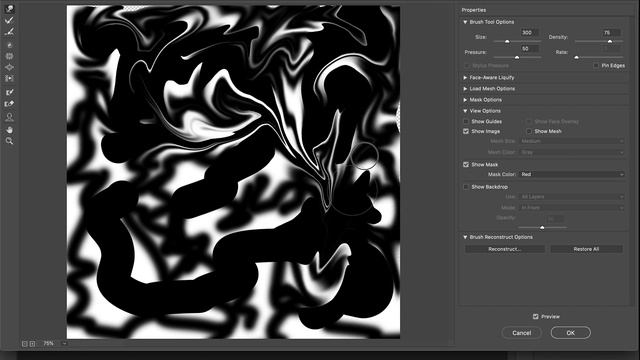Open the Mesh Color dropdown
The width and height of the screenshot is (640, 360).
click(x=572, y=152)
